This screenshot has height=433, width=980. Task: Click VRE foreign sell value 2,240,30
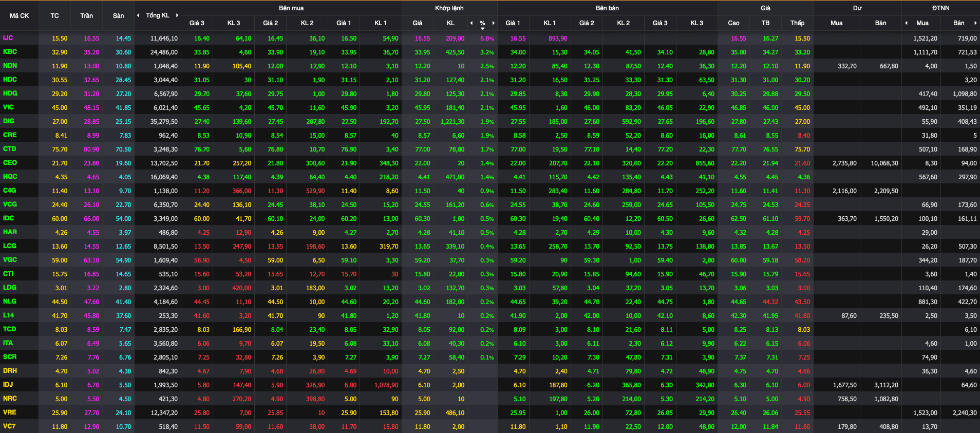(x=965, y=413)
